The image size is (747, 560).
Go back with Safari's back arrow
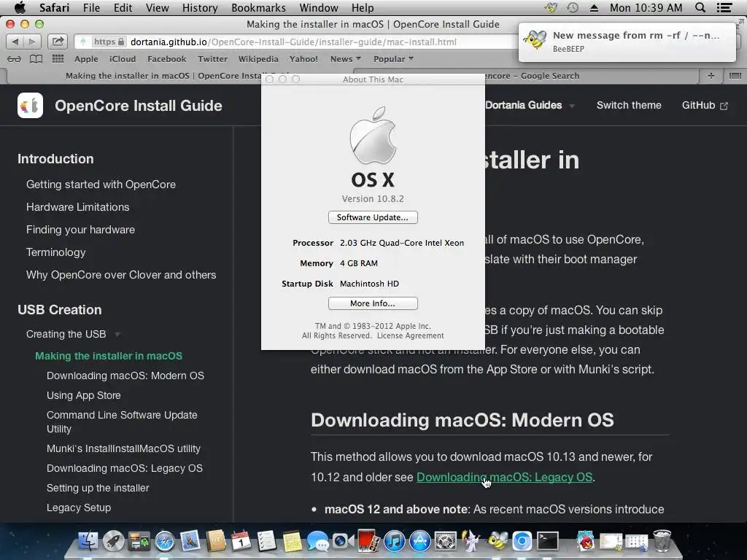click(x=15, y=42)
